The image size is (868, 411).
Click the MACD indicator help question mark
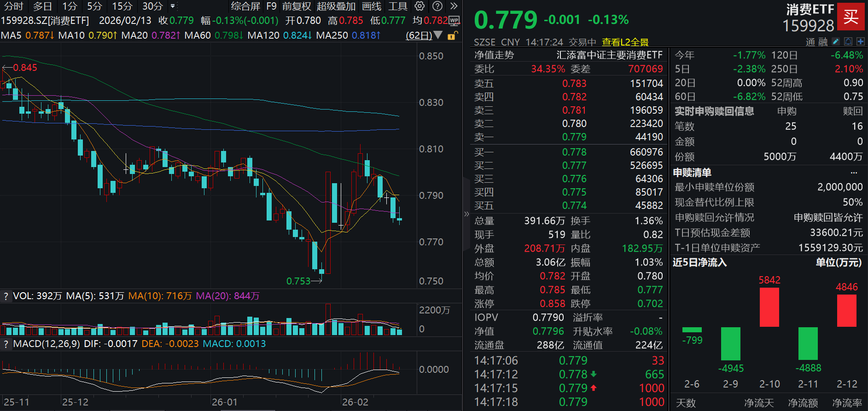pyautogui.click(x=6, y=344)
